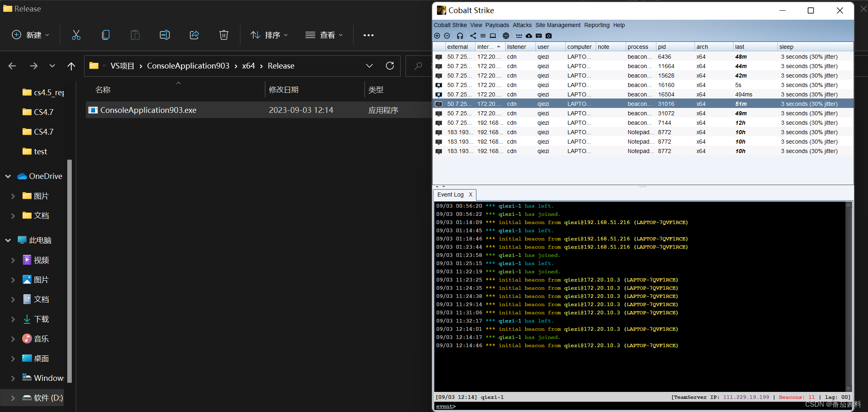868x412 pixels.
Task: Open the Help menu
Action: coord(619,25)
